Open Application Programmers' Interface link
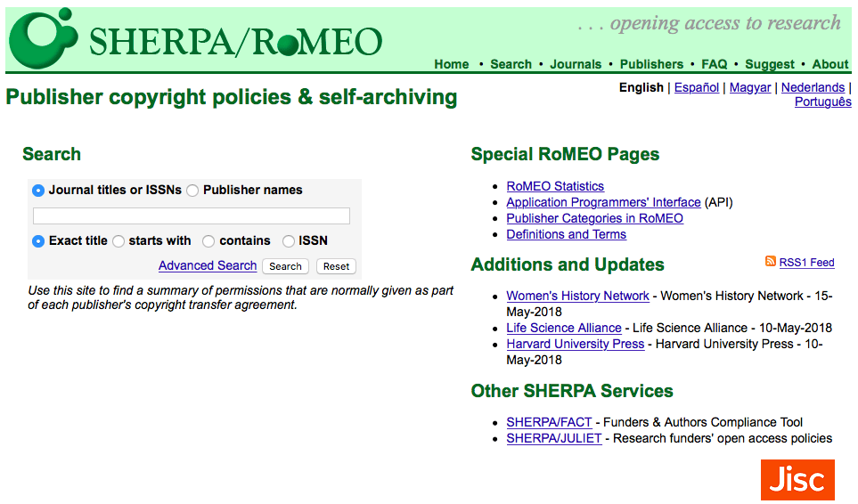This screenshot has width=858, height=504. (x=603, y=202)
